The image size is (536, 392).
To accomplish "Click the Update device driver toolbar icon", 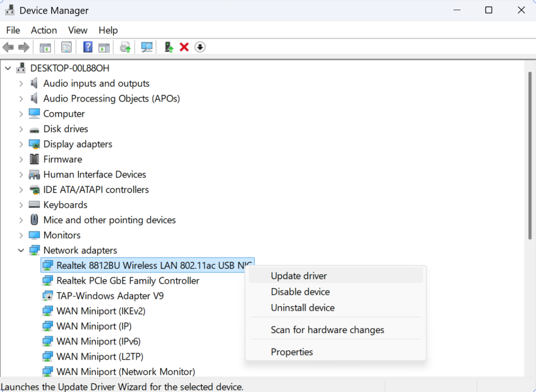I will click(x=126, y=47).
